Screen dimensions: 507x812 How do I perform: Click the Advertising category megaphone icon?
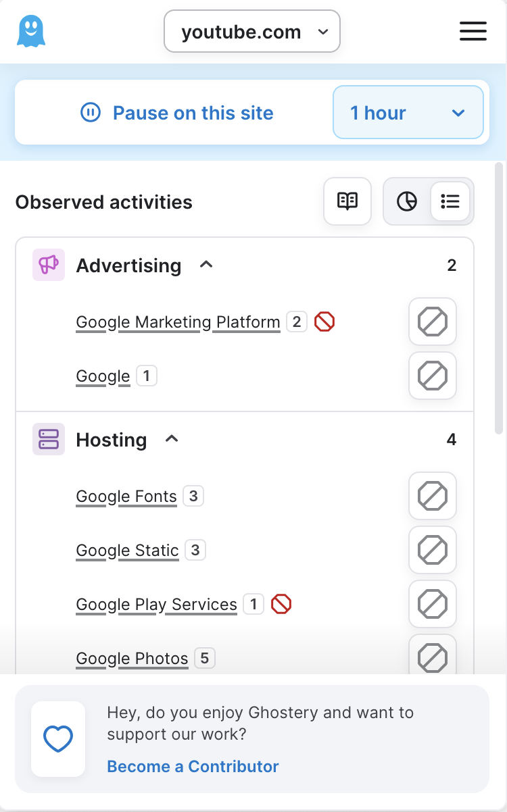tap(48, 265)
